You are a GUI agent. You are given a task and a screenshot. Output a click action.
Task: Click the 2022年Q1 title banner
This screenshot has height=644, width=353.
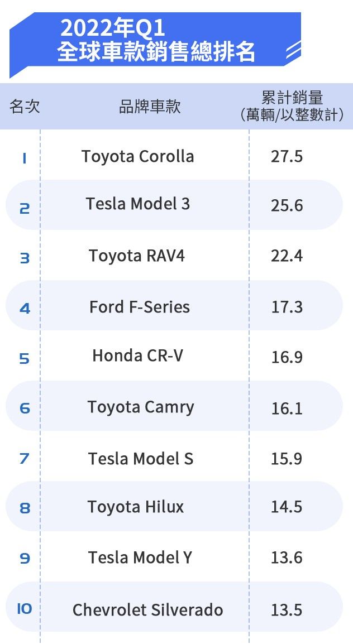click(156, 40)
